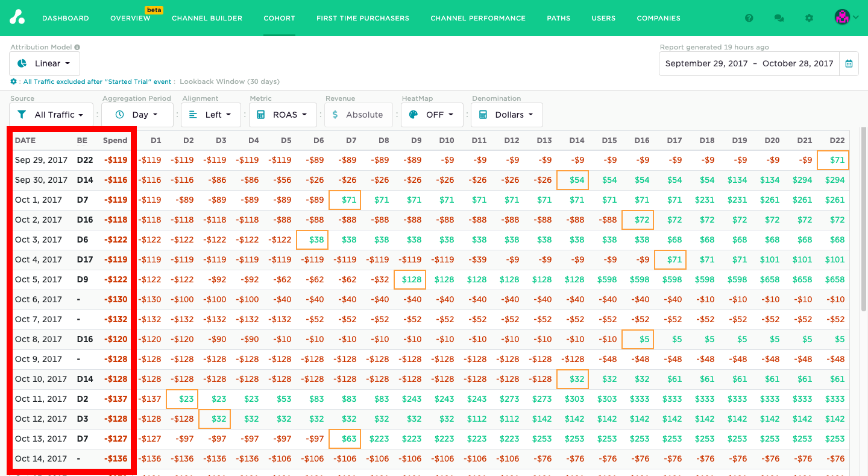The image size is (868, 476).
Task: Go to the Dashboard tab
Action: 66,18
